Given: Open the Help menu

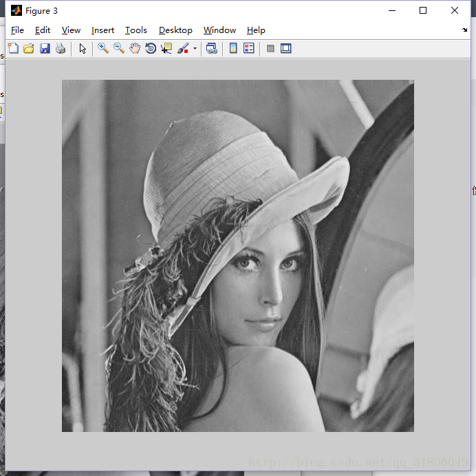Looking at the screenshot, I should [x=256, y=30].
